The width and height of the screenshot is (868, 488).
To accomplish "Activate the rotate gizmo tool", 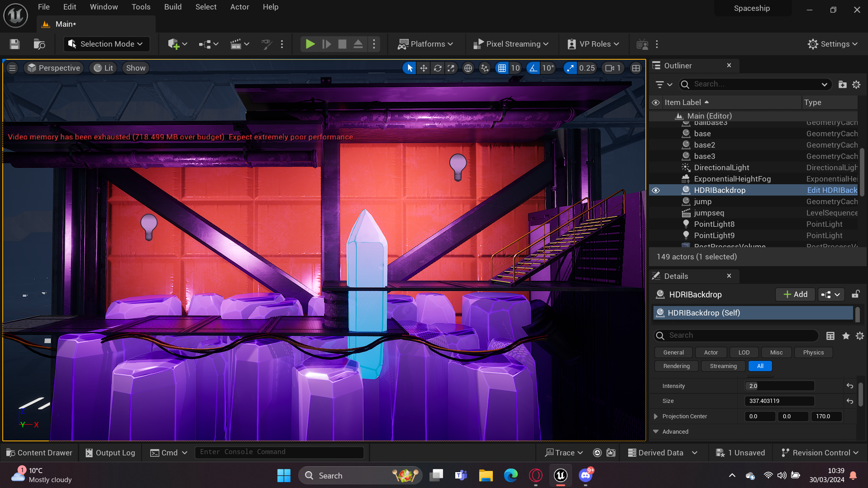I will coord(438,68).
